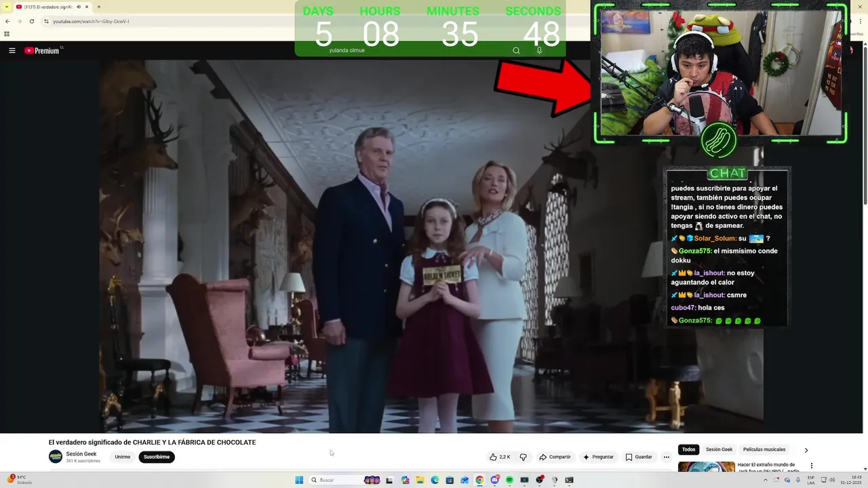This screenshot has height=488, width=868.
Task: Open Spotify from the taskbar
Action: click(x=509, y=480)
